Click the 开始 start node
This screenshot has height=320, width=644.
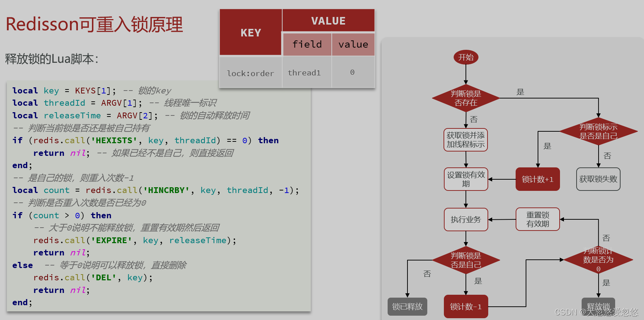point(466,57)
